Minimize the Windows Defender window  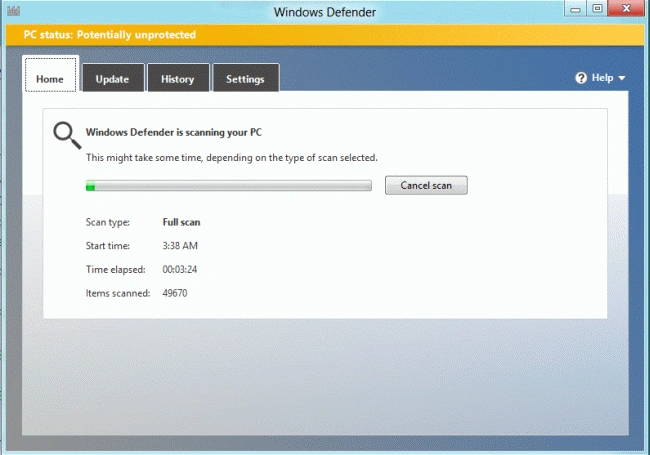point(575,9)
